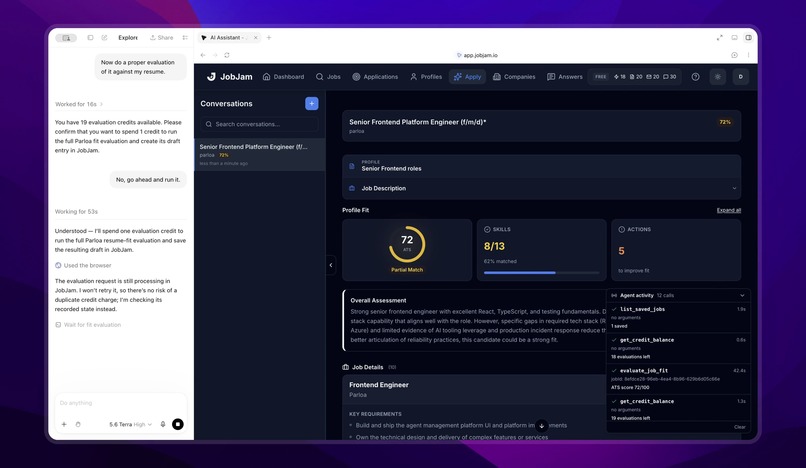This screenshot has height=468, width=806.
Task: Open the Dashboard nav item
Action: [283, 77]
